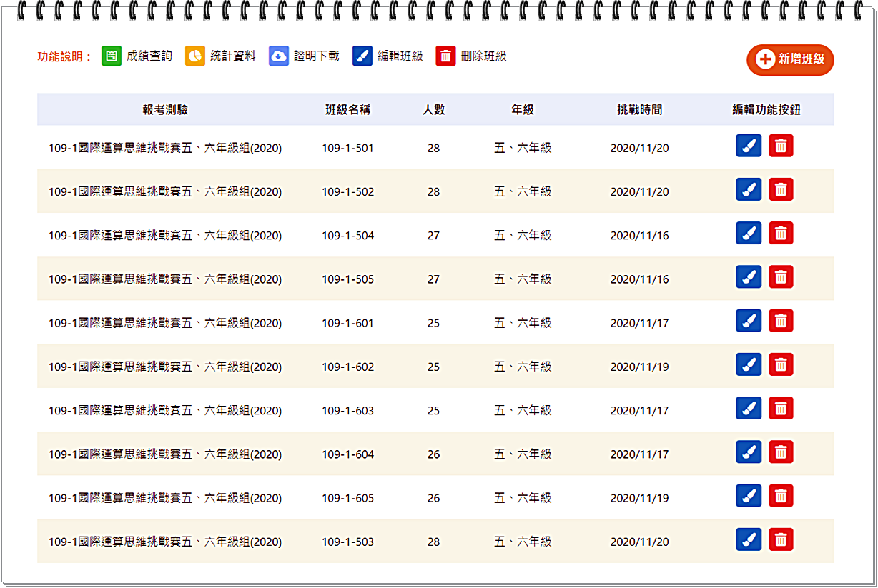Screen dimensions: 878x588
Task: Select class name 109-1-504
Action: click(347, 236)
